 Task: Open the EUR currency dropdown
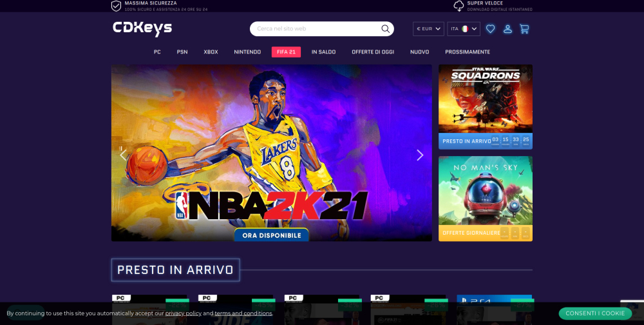428,29
